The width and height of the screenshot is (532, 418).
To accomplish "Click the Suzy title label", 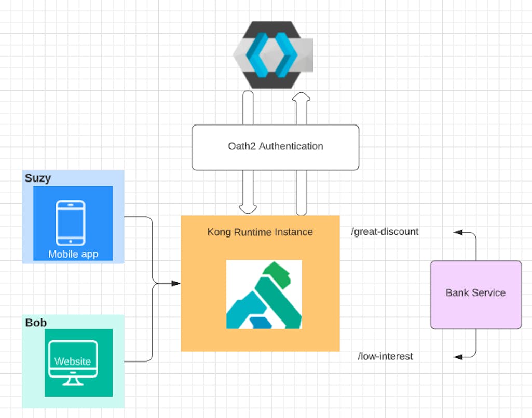I will pyautogui.click(x=37, y=178).
